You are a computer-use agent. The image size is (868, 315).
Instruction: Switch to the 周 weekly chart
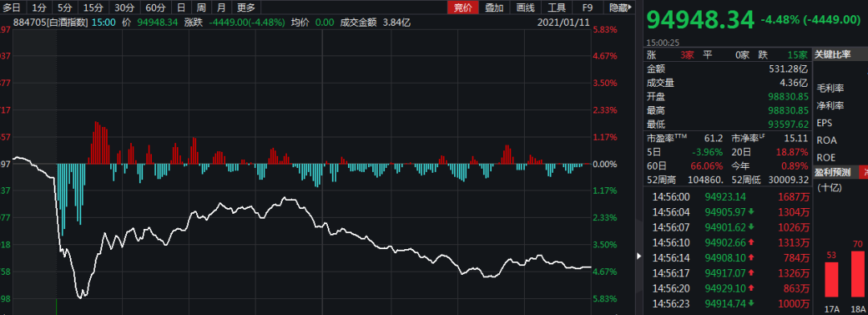(201, 7)
